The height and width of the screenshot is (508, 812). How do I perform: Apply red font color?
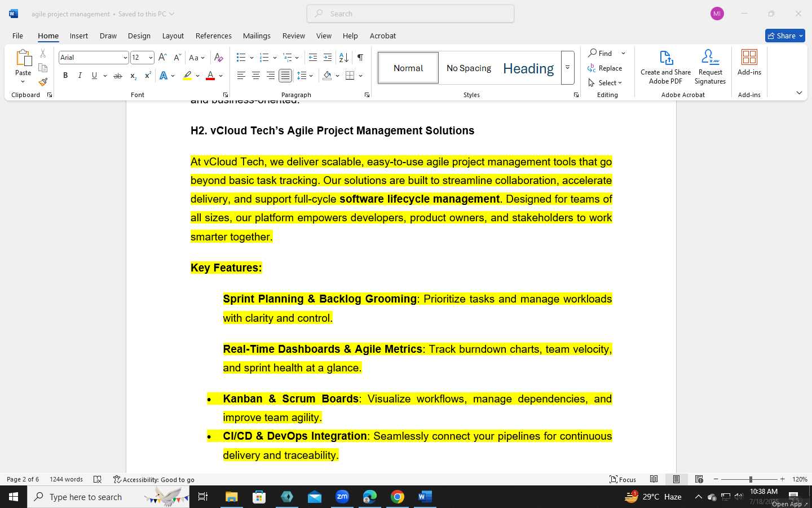click(210, 76)
